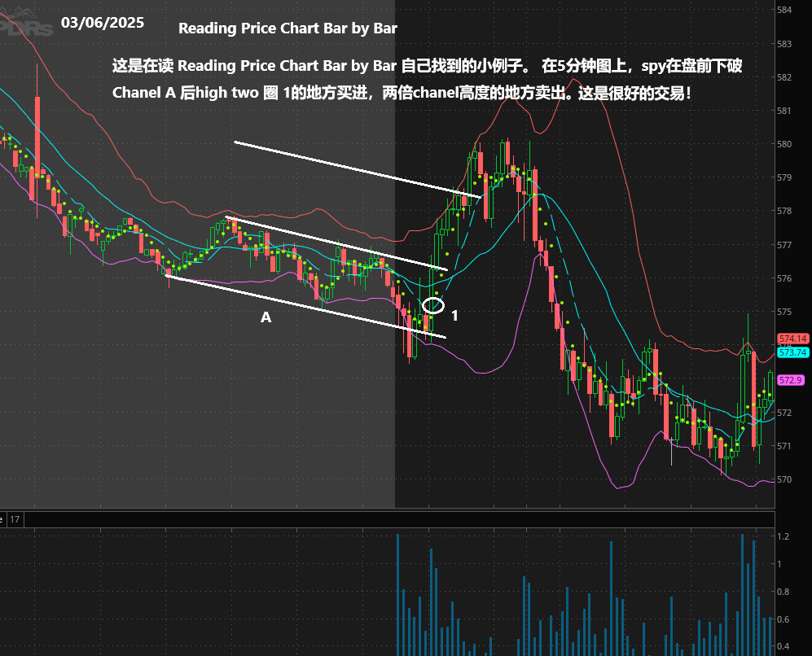The width and height of the screenshot is (812, 656).
Task: Click the 584 price axis label
Action: pos(784,11)
